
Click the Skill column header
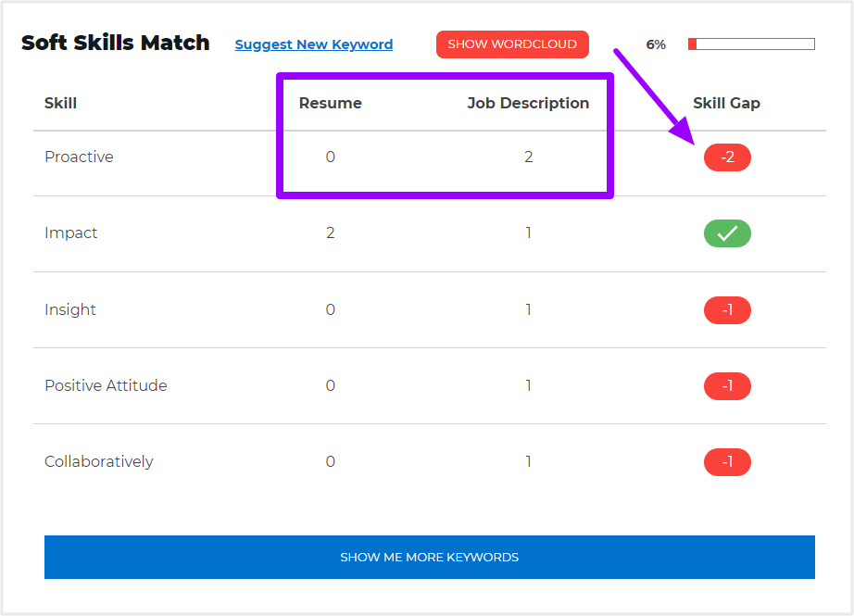click(60, 103)
